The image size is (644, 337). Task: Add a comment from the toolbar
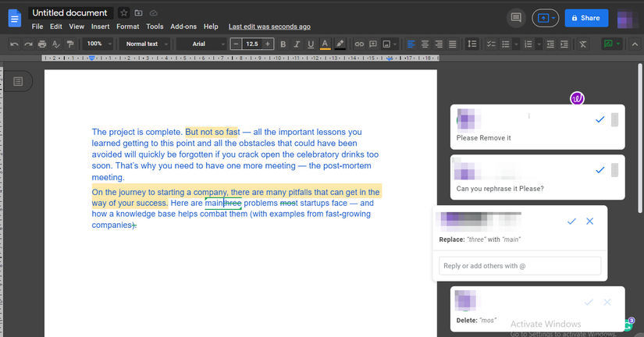[373, 44]
